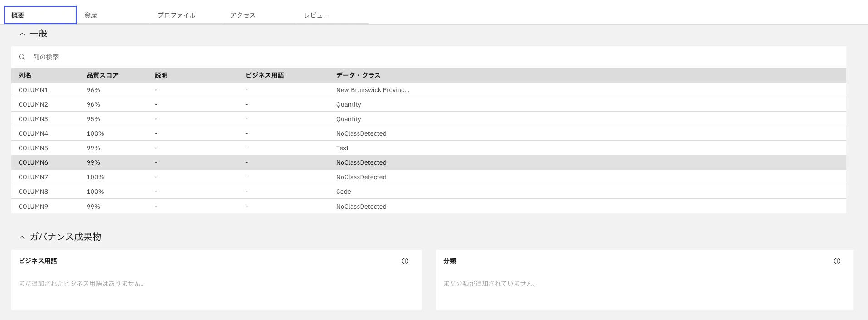Select the COLUMN3 row name
The image size is (868, 320).
(33, 119)
